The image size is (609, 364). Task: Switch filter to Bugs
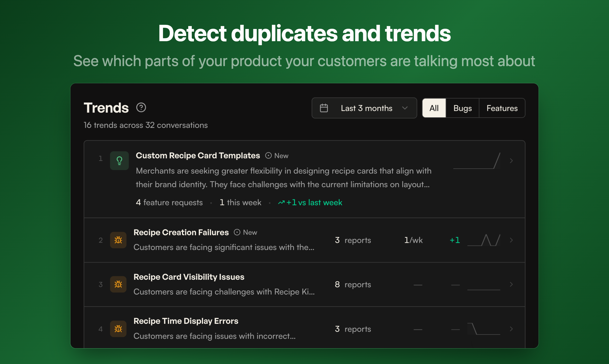point(463,108)
